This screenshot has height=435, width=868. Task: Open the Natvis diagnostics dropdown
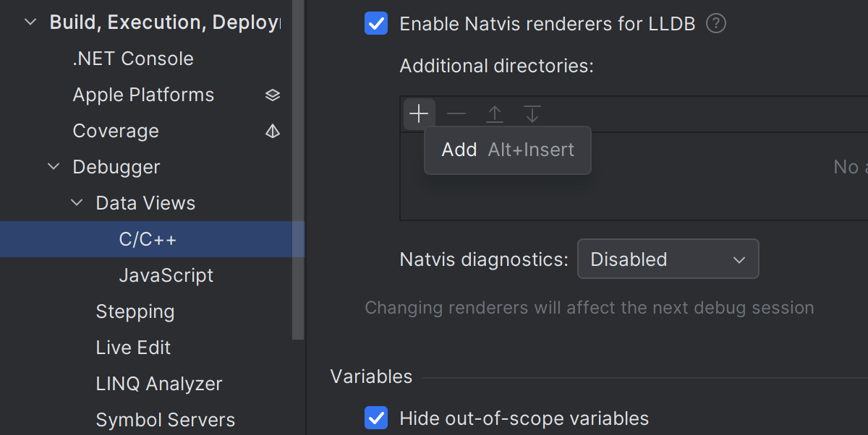pyautogui.click(x=668, y=259)
